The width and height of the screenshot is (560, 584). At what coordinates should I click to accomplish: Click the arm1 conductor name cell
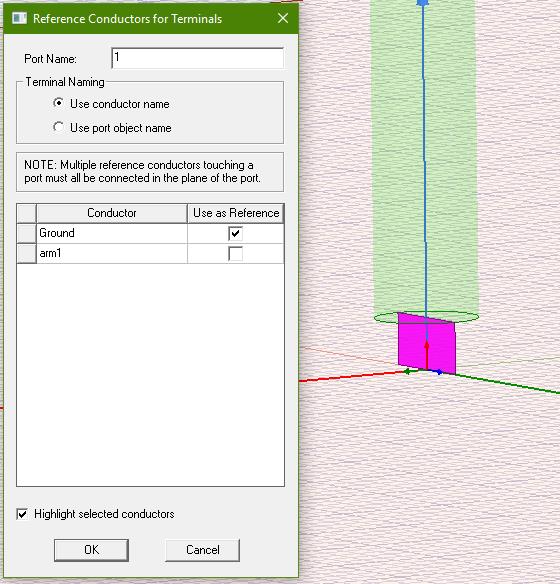click(x=112, y=254)
